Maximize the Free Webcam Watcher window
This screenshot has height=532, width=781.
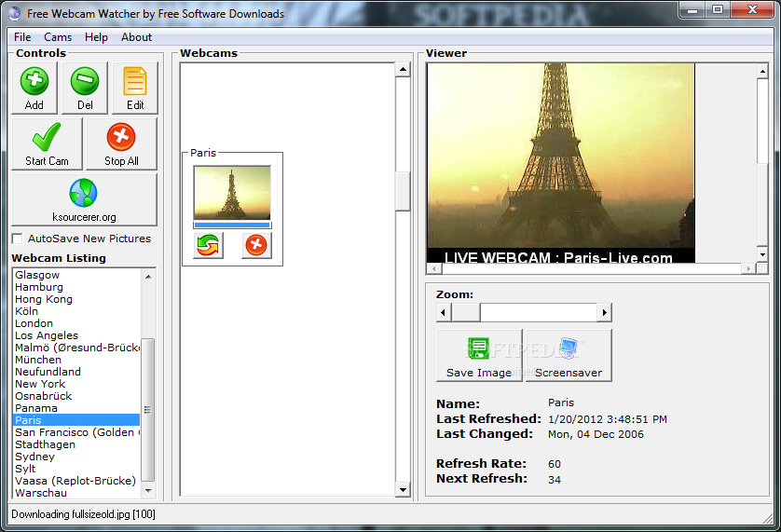718,10
